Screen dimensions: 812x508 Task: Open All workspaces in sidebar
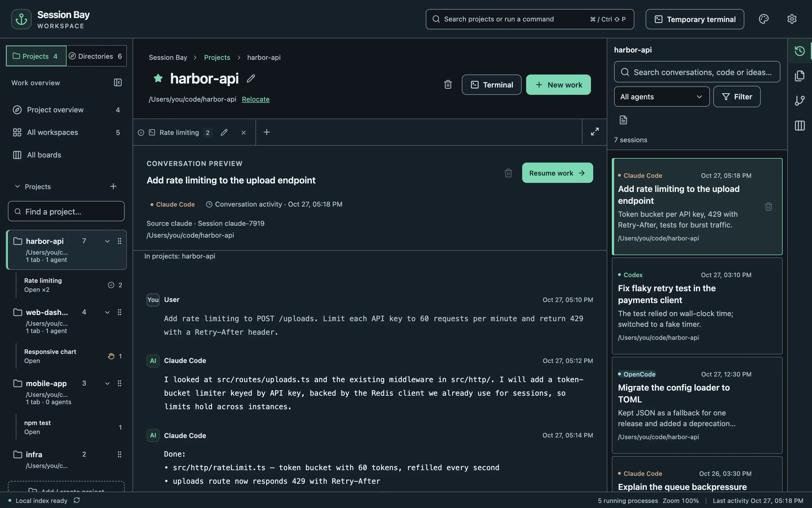pyautogui.click(x=66, y=132)
